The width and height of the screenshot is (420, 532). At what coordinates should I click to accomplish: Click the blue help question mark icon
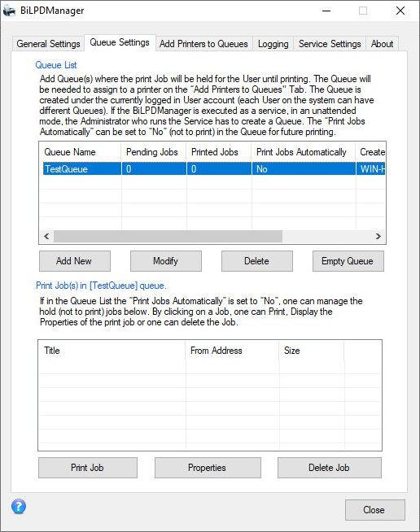tap(19, 507)
